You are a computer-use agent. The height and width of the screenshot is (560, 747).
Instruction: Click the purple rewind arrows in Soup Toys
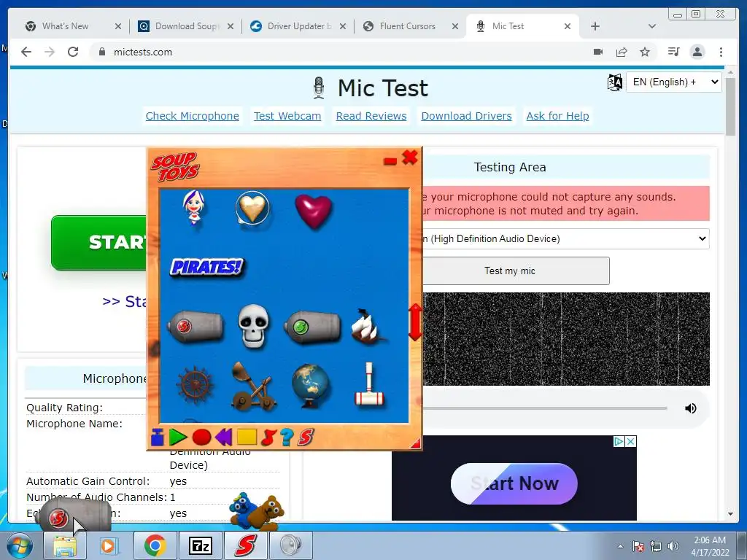pos(223,437)
